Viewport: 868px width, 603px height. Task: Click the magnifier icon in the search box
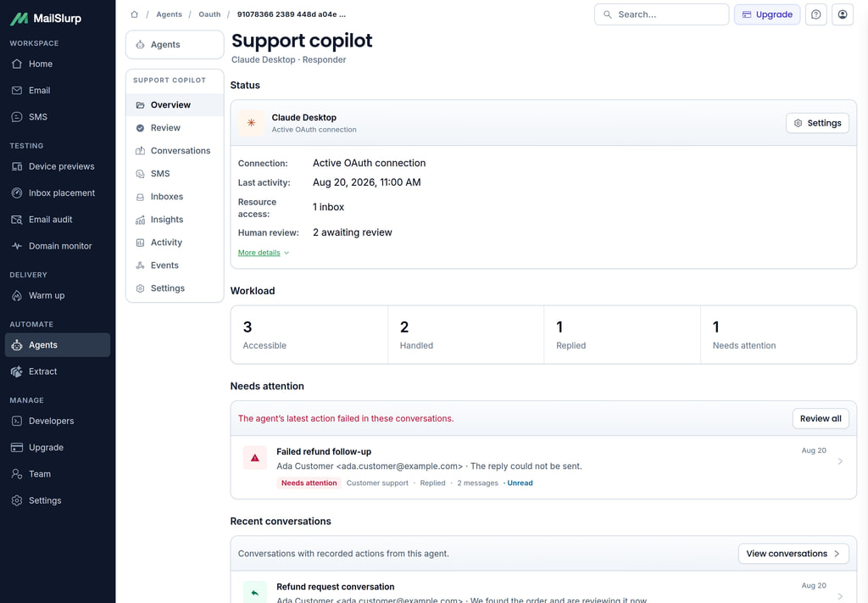(607, 14)
